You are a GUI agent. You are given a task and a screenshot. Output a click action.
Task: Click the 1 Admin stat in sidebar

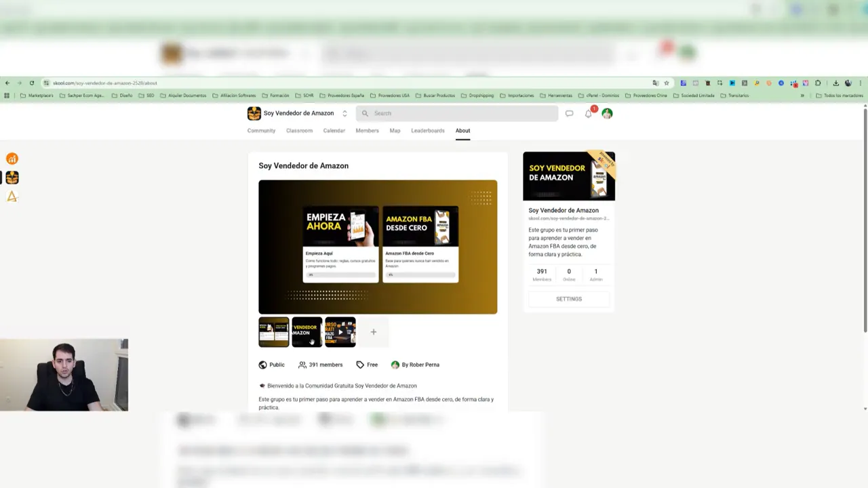coord(596,274)
